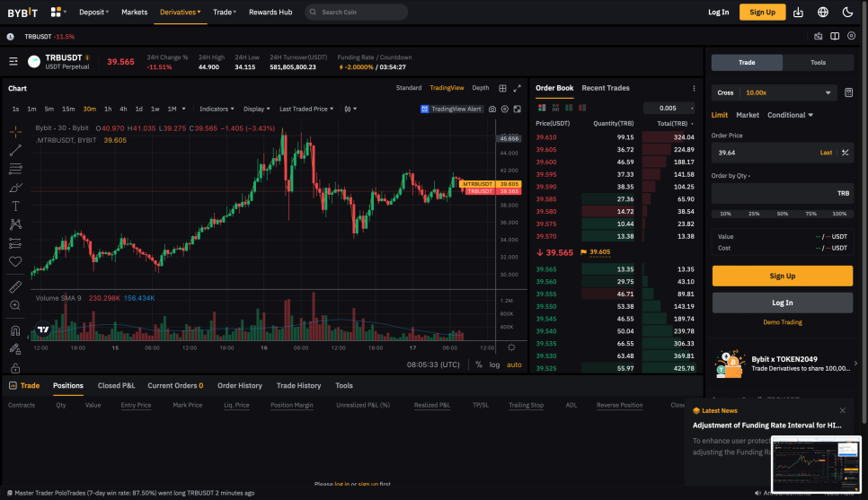Open the Indicators dropdown
The image size is (868, 500).
click(x=217, y=109)
